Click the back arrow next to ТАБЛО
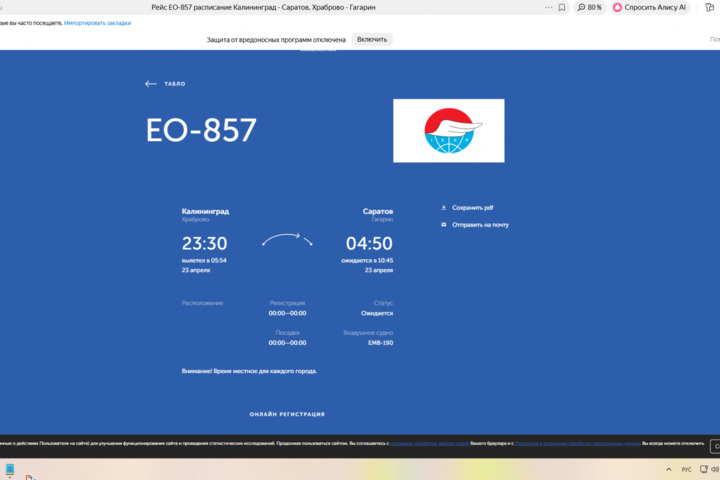 click(x=151, y=84)
